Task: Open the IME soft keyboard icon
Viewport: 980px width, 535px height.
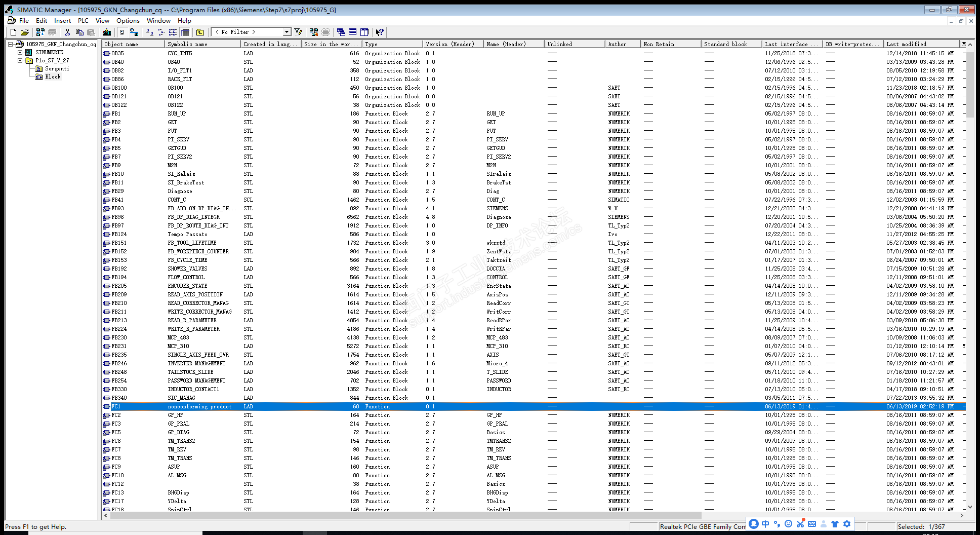Action: pos(812,524)
